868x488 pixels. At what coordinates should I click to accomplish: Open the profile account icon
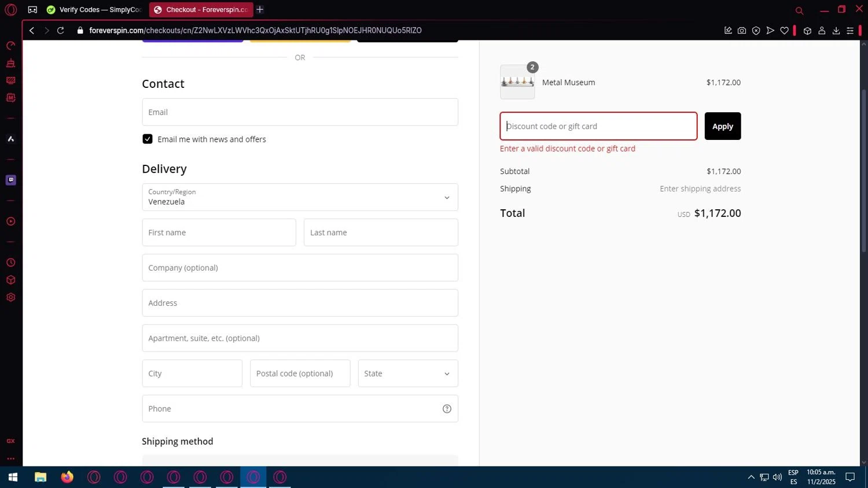pyautogui.click(x=822, y=31)
